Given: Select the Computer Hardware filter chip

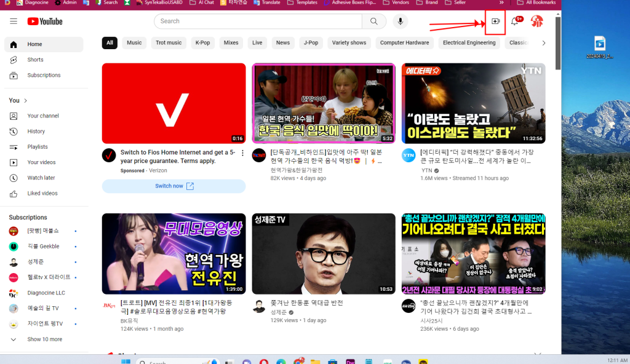Looking at the screenshot, I should tap(404, 43).
